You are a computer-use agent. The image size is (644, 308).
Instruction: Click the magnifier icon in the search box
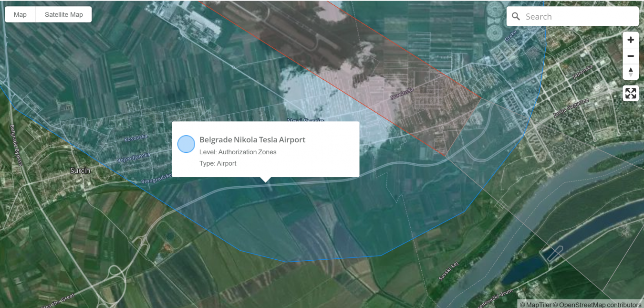pyautogui.click(x=516, y=17)
